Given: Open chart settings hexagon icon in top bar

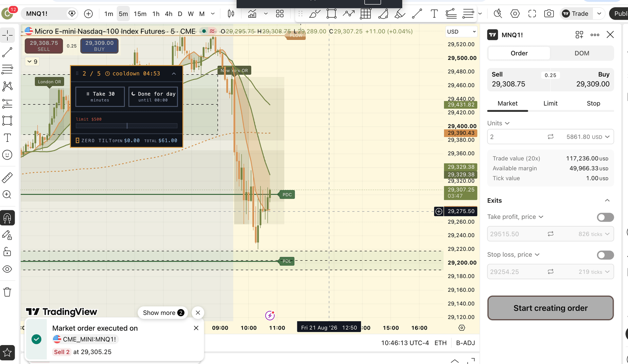Looking at the screenshot, I should [515, 14].
